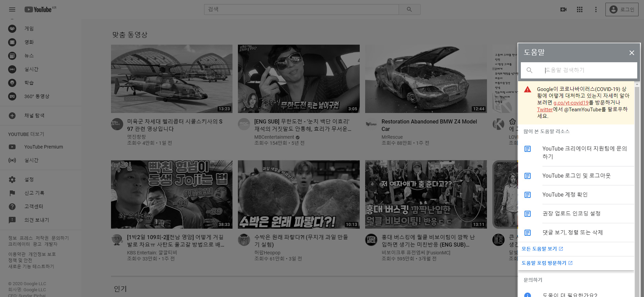This screenshot has width=644, height=297.
Task: Open YouTube 계정 확인 help article
Action: pos(576,195)
